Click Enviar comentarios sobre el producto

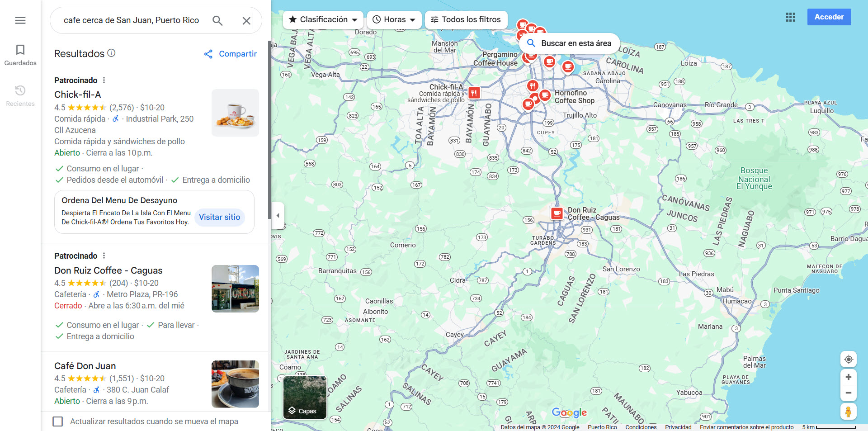746,427
